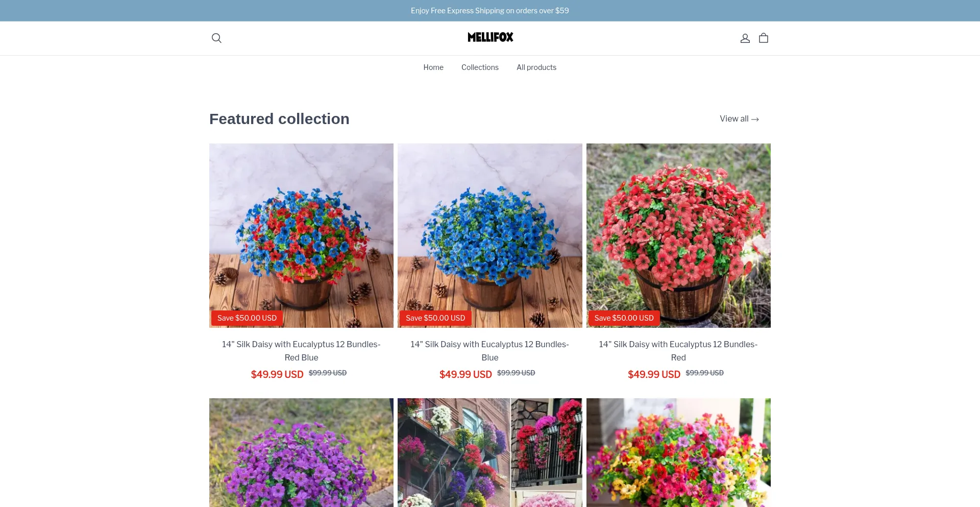Click the Save $50.00 badge on Red daisy

(624, 318)
